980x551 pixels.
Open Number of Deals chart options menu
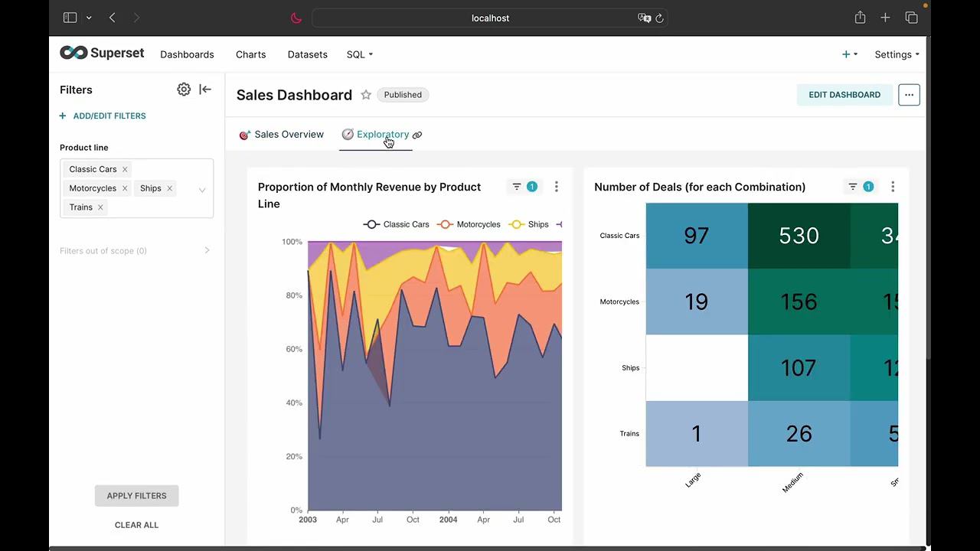point(893,187)
